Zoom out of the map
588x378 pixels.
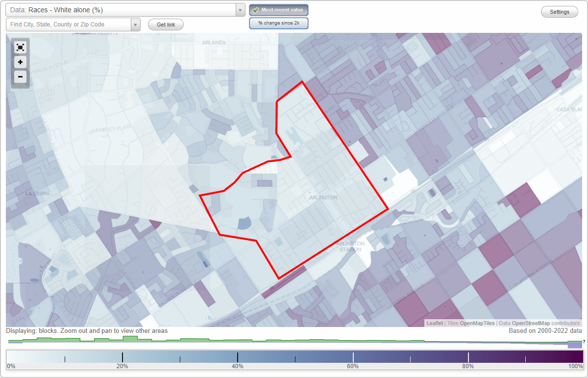[x=20, y=76]
